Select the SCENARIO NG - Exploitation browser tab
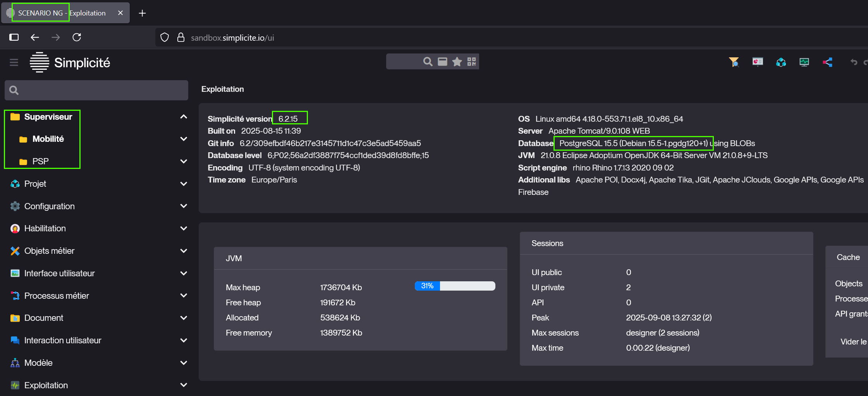868x396 pixels. tap(62, 13)
